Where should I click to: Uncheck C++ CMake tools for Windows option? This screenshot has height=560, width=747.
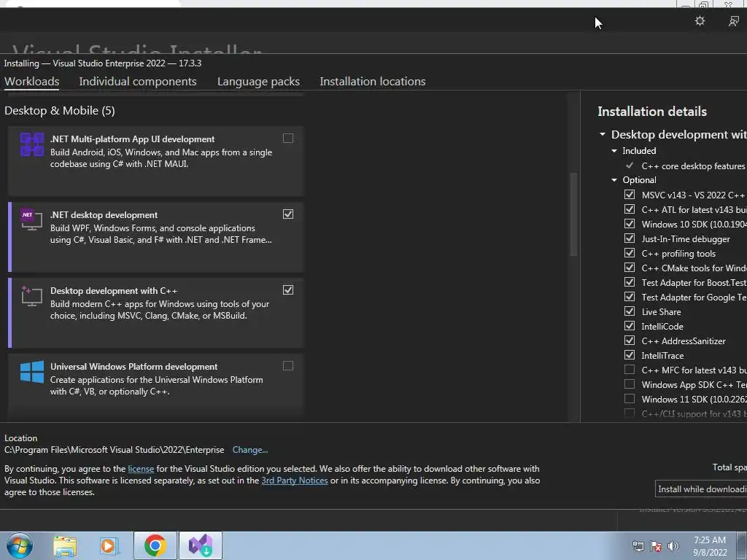point(630,267)
